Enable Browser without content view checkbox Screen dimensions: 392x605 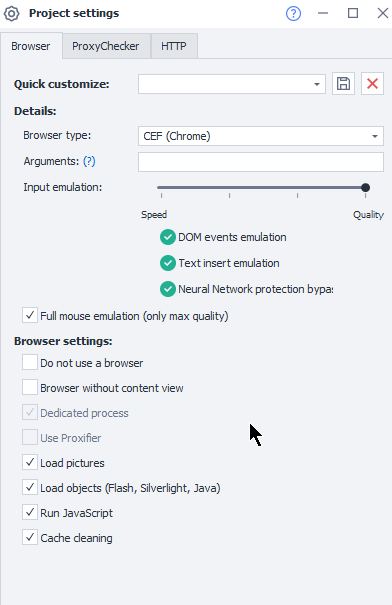30,387
